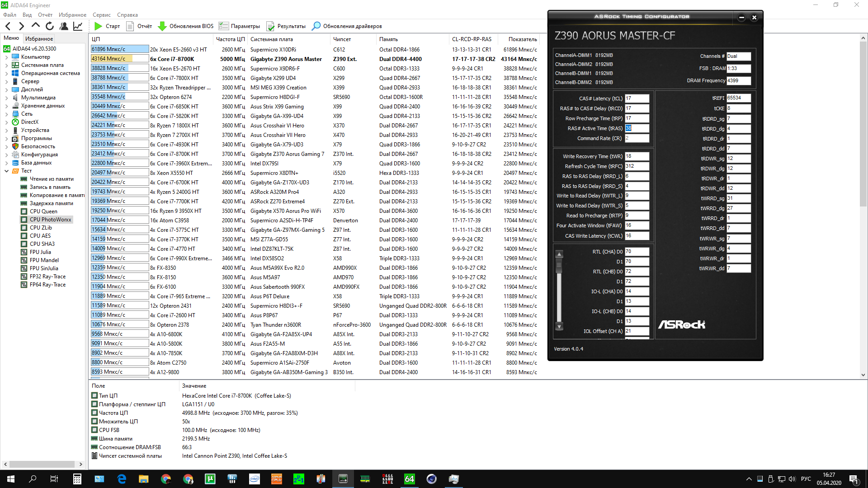Select CPU Queen benchmark test

click(43, 211)
